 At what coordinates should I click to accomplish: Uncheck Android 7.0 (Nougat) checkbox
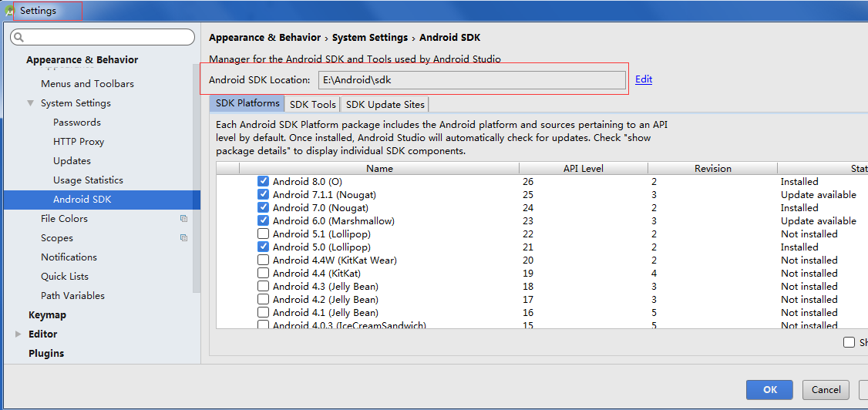(264, 208)
